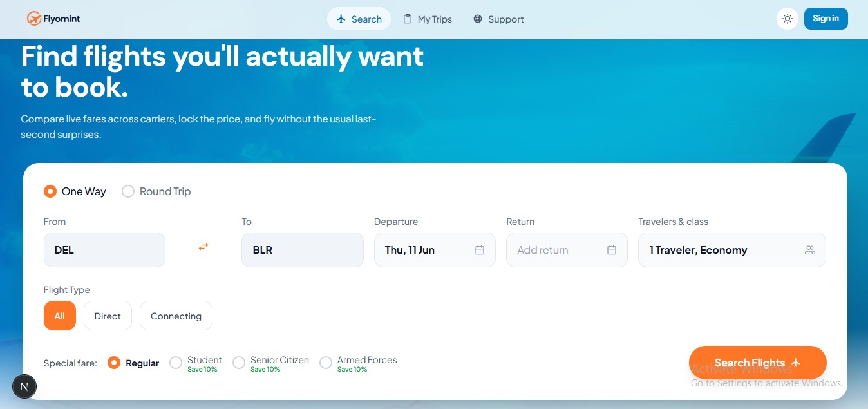Select the One Way option
This screenshot has width=868, height=409.
[75, 191]
